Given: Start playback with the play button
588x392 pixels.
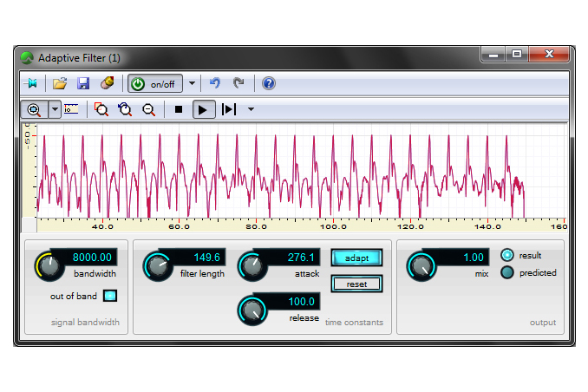Looking at the screenshot, I should [204, 109].
